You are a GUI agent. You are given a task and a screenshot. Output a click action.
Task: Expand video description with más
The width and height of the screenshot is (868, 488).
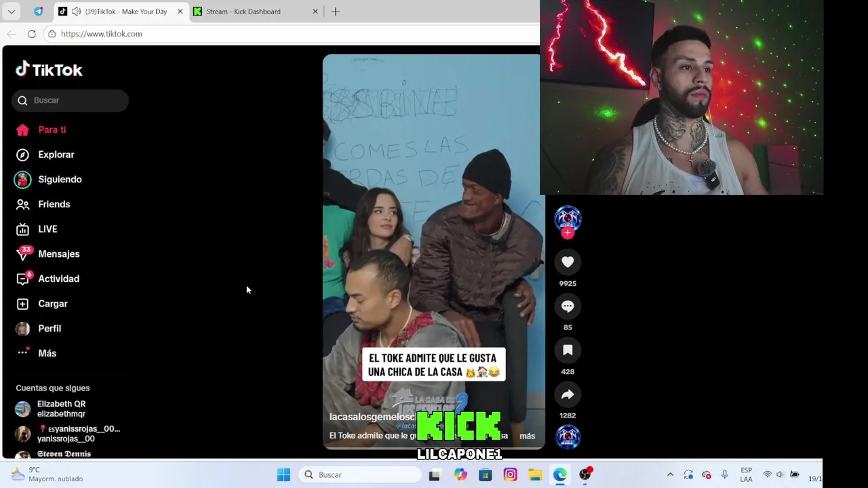click(527, 436)
